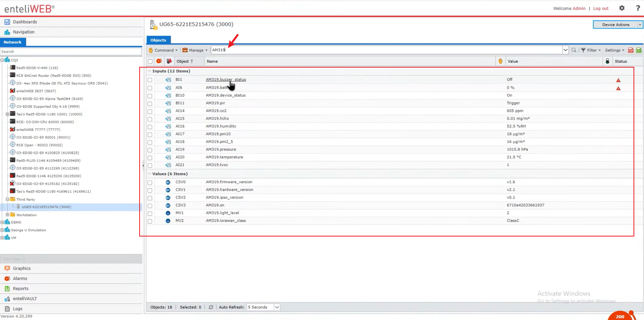Open the Dashboards menu item
The width and height of the screenshot is (644, 320).
point(25,22)
